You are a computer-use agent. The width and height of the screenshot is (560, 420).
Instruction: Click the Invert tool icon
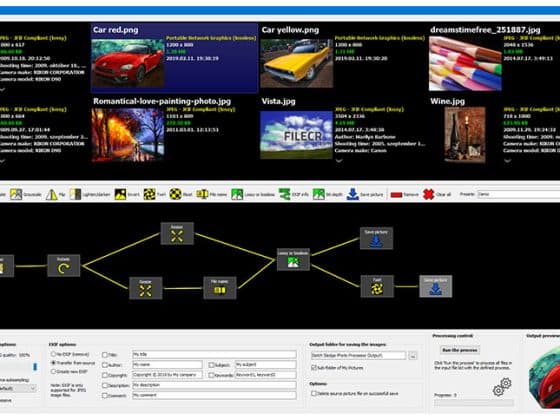[x=120, y=194]
